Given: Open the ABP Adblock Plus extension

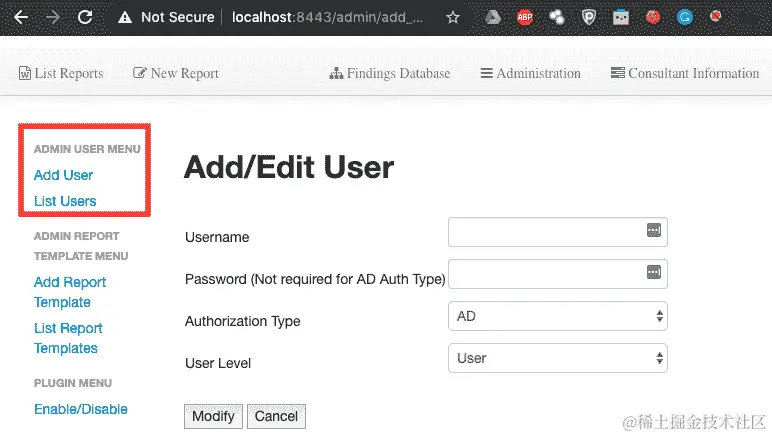Looking at the screenshot, I should click(525, 17).
